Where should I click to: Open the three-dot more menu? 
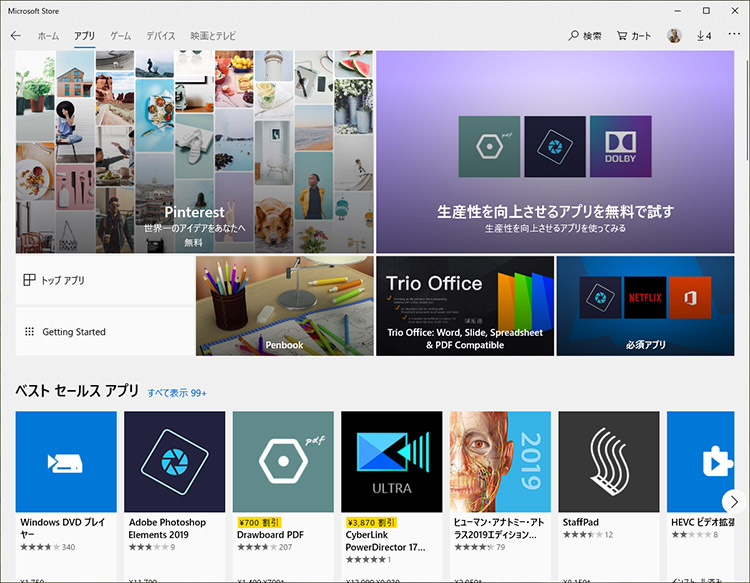click(734, 36)
